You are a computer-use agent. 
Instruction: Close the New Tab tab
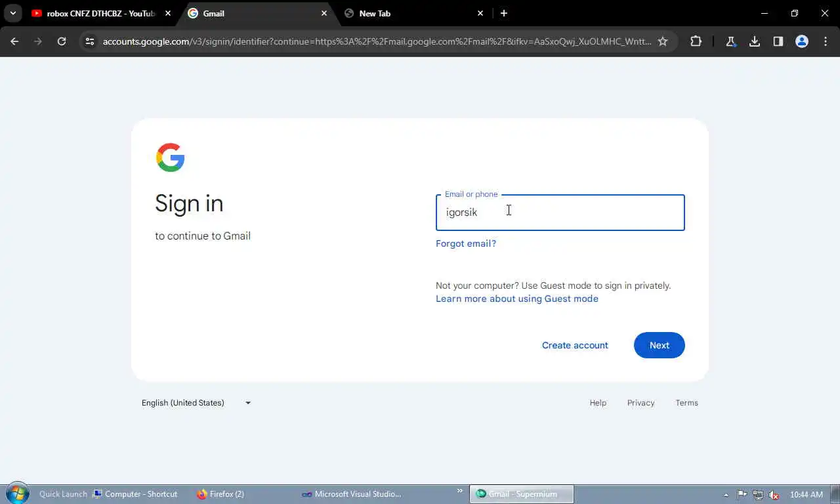click(480, 13)
